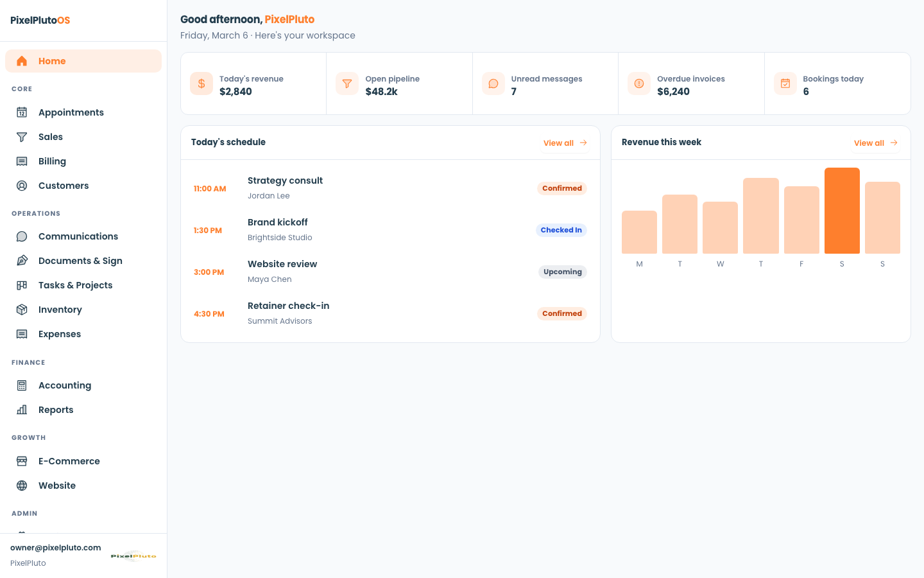
Task: Select the Strategy consult appointment
Action: 390,188
